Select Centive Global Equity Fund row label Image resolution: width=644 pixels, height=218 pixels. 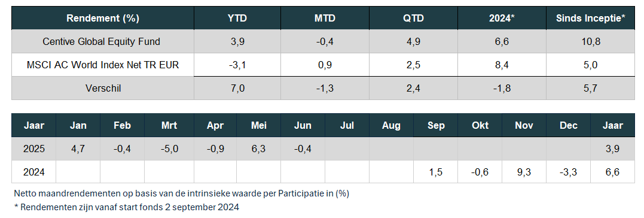point(102,41)
